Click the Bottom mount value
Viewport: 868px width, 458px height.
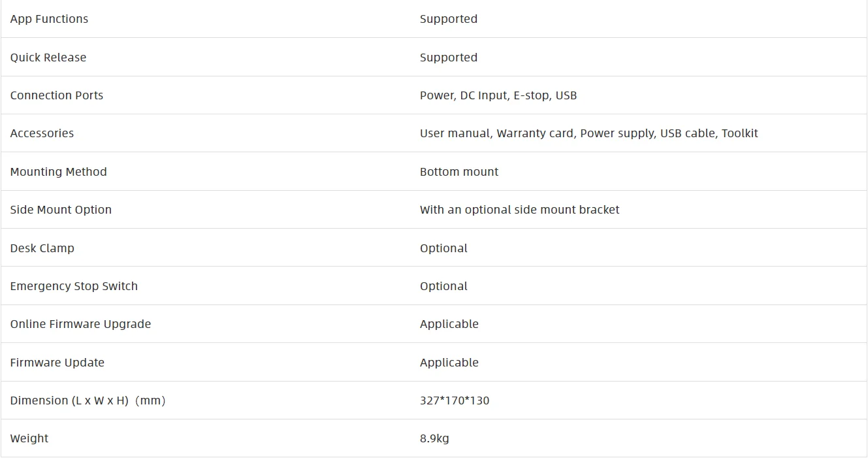[x=459, y=172]
